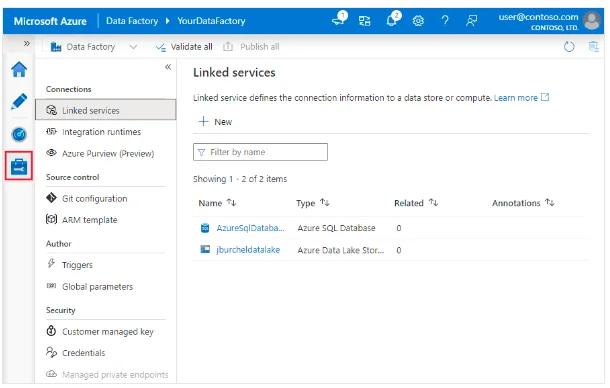Focus the Filter by name field

point(260,152)
